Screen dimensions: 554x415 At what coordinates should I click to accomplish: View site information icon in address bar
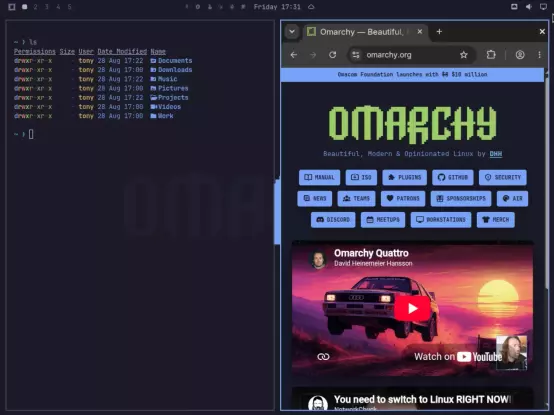356,55
